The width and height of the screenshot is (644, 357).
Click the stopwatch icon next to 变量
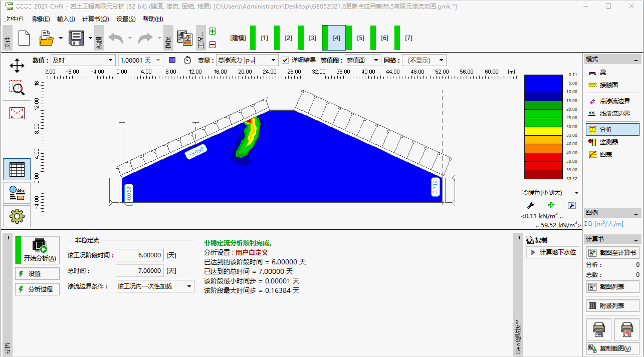(x=187, y=60)
